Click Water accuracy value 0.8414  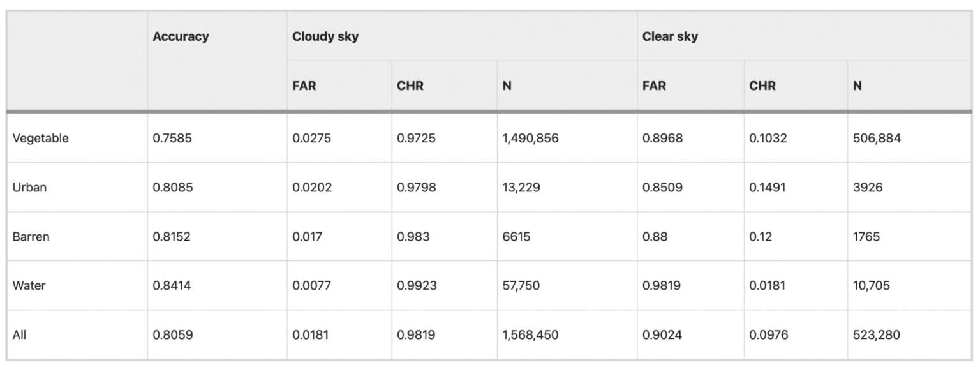172,285
